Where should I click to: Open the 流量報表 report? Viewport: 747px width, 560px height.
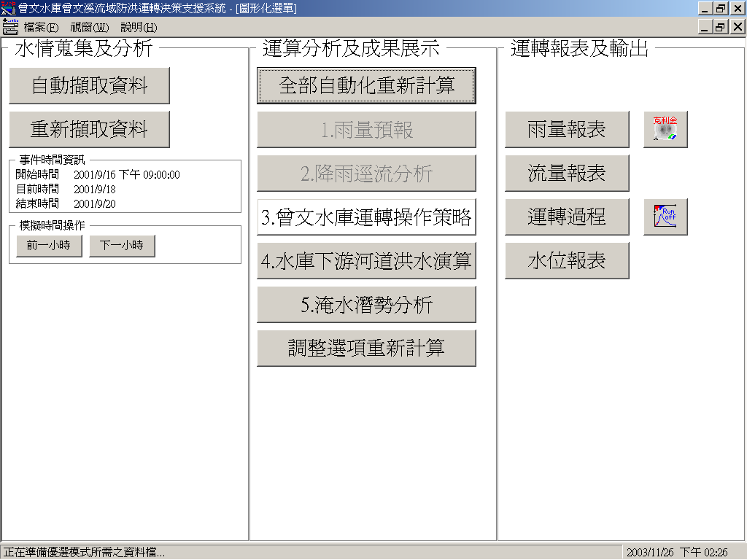(567, 174)
